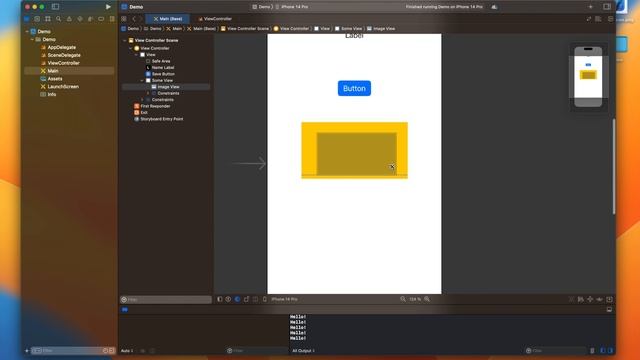The image size is (640, 360).
Task: Open the breakpoint navigator
Action: click(101, 19)
